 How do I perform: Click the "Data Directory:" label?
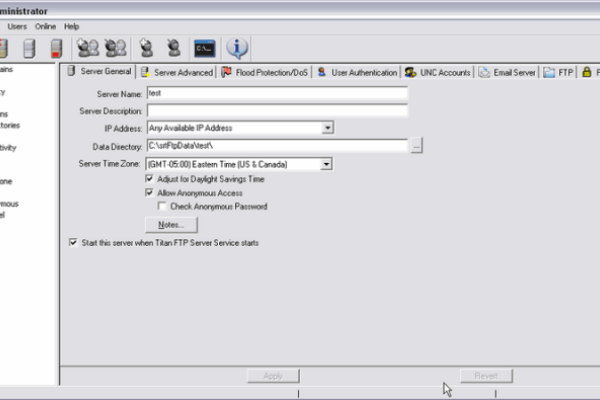tap(117, 147)
